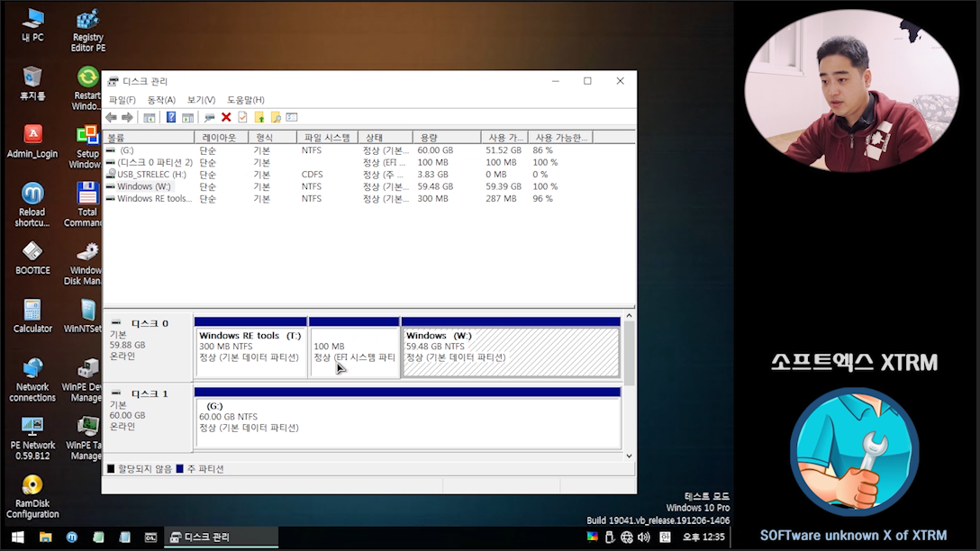Open the 도움말(H) menu
The height and width of the screenshot is (551, 980).
(x=246, y=100)
